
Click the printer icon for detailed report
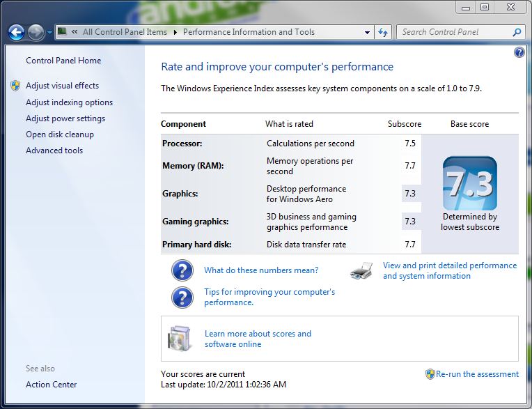361,270
